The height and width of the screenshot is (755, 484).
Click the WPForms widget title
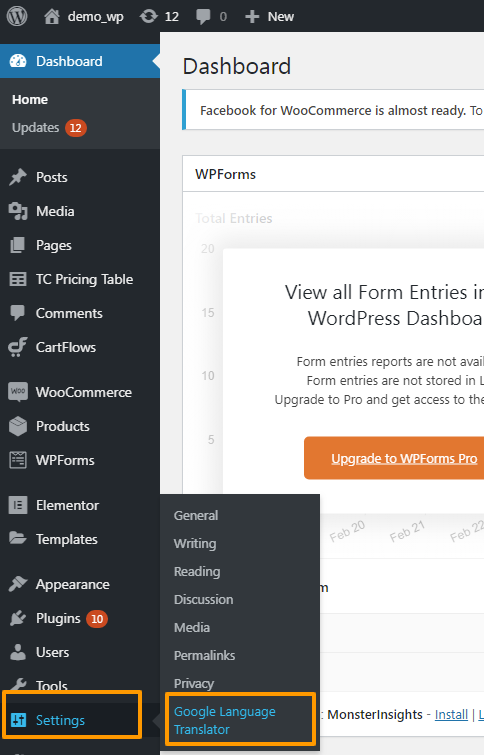pos(225,174)
